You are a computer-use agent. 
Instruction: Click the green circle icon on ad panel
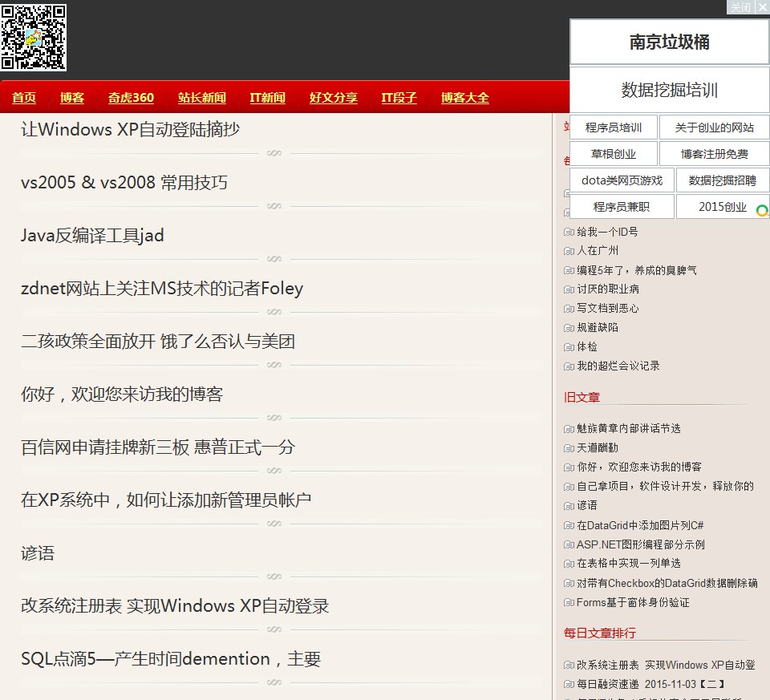tap(762, 211)
